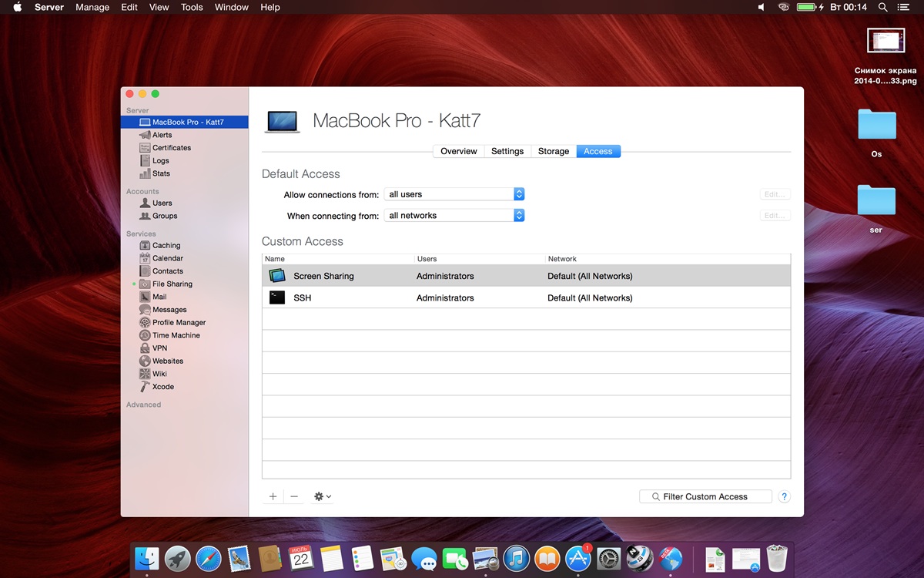Open the Allow connections from dropdown
Viewport: 924px width, 578px height.
[454, 194]
